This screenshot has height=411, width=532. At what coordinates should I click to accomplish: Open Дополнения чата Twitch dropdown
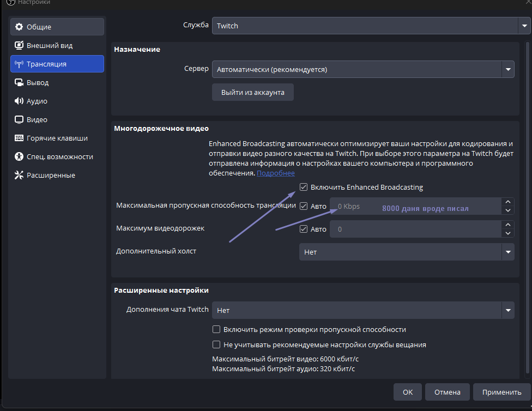pyautogui.click(x=362, y=311)
